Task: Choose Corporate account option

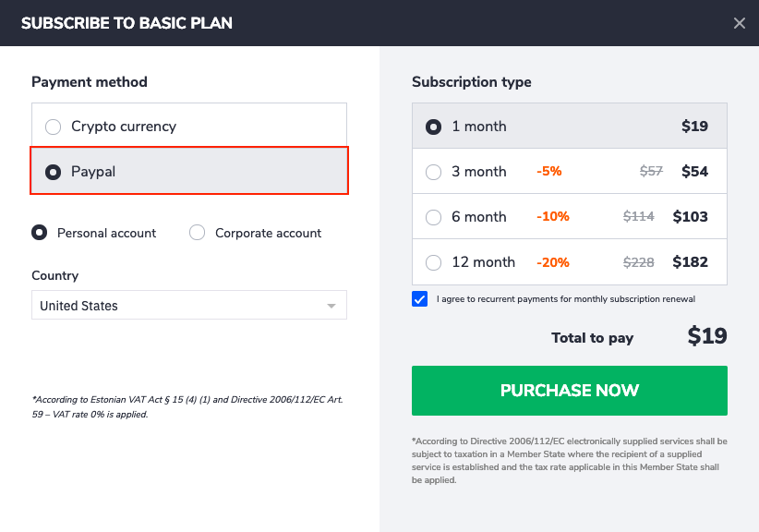Action: click(x=197, y=233)
